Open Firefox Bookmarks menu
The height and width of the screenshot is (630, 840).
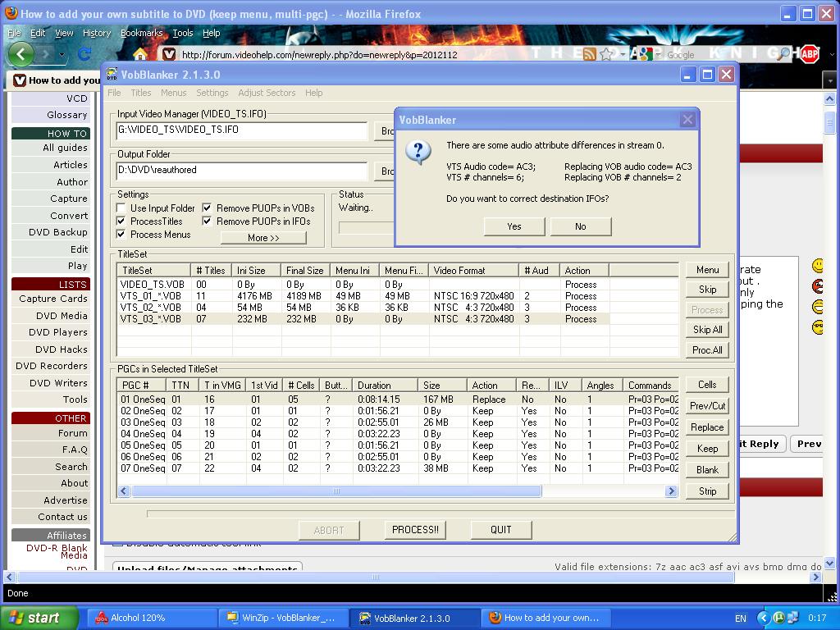141,33
